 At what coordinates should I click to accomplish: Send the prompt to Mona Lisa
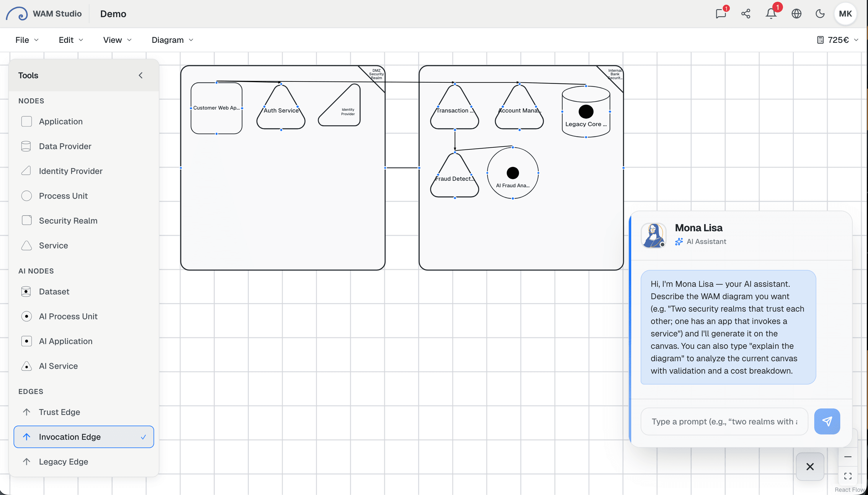click(827, 421)
